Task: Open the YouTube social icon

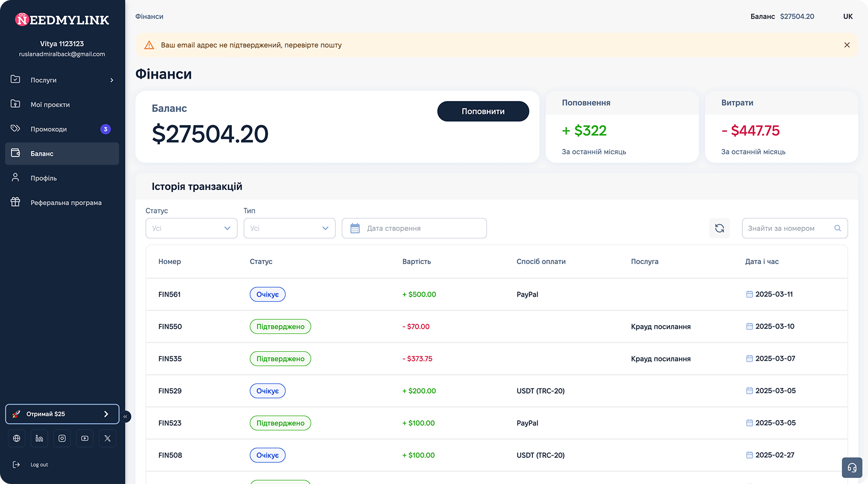Action: [85, 438]
